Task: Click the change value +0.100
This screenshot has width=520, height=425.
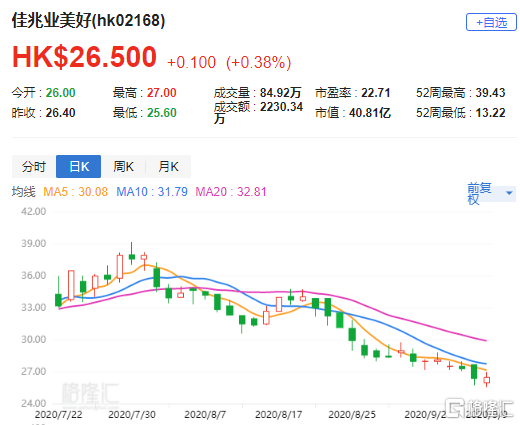Action: 191,62
